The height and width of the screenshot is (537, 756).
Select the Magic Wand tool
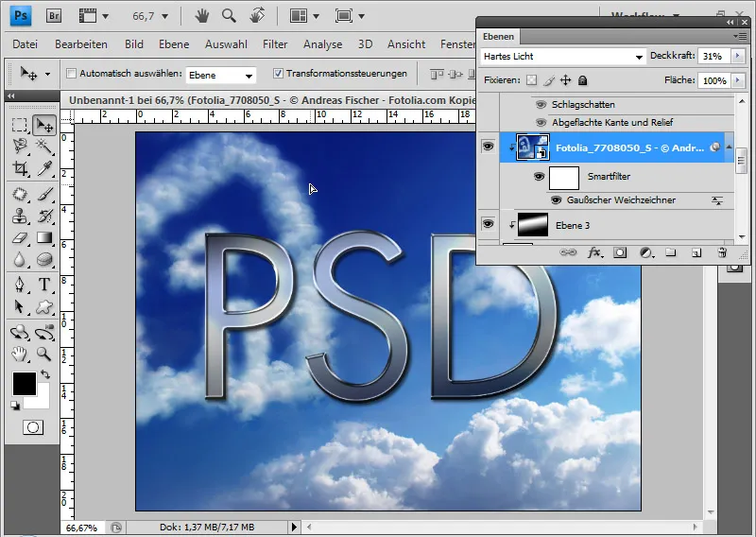pyautogui.click(x=44, y=147)
